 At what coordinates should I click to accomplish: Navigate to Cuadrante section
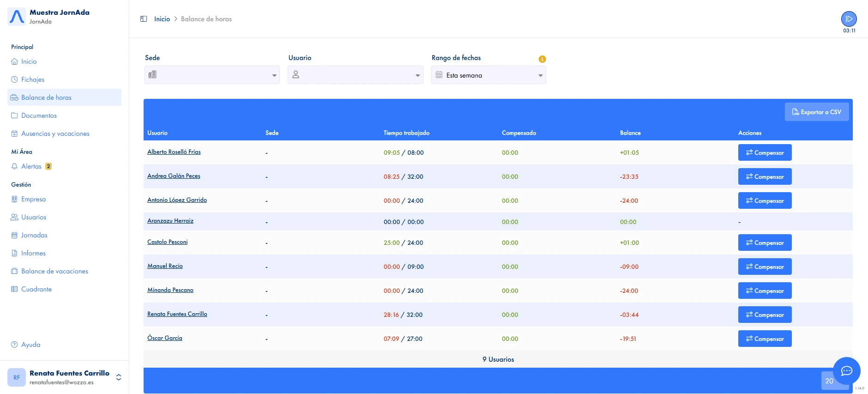coord(36,289)
